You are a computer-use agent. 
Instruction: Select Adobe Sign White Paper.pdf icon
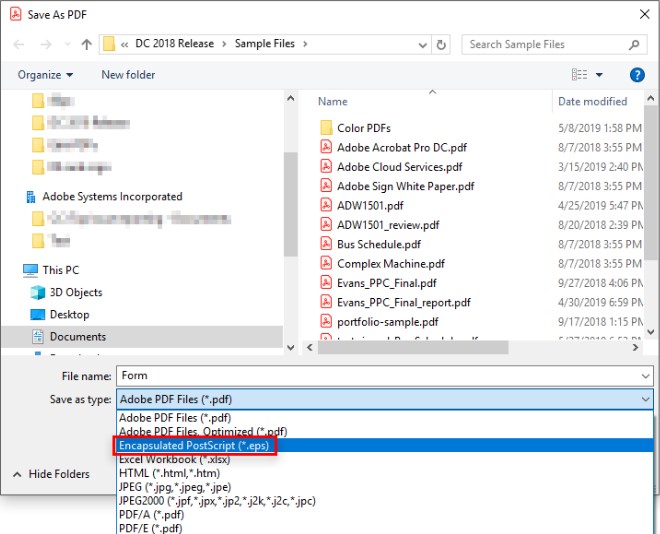coord(326,186)
